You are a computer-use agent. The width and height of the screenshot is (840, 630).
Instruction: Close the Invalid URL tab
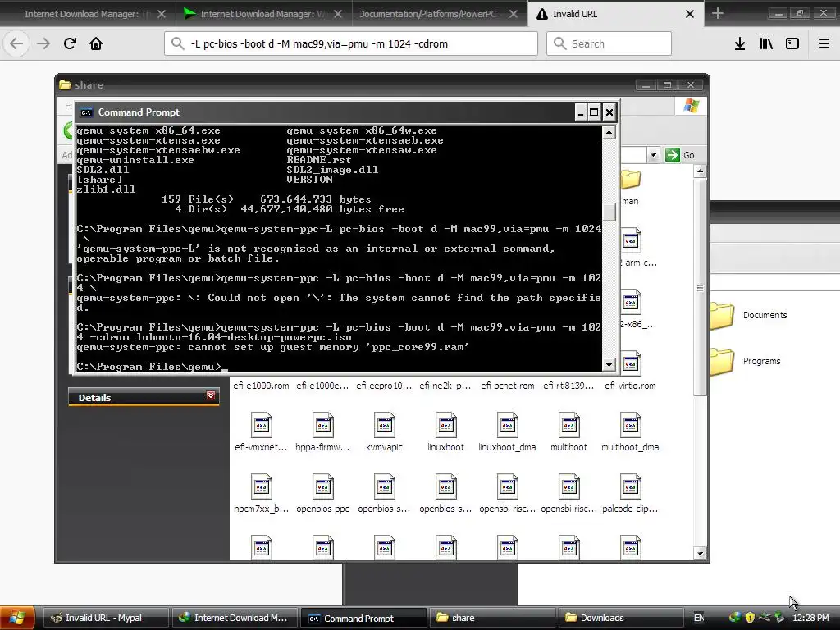pos(690,14)
